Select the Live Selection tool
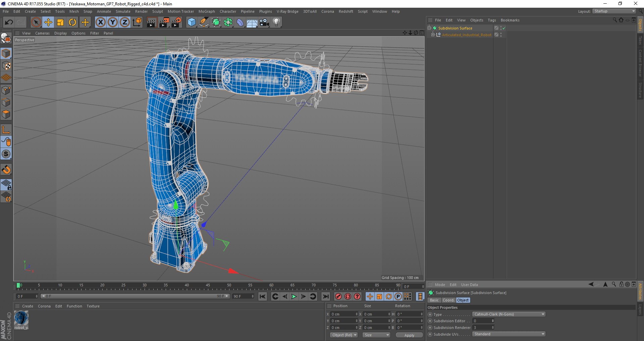This screenshot has width=644, height=341. click(x=36, y=22)
